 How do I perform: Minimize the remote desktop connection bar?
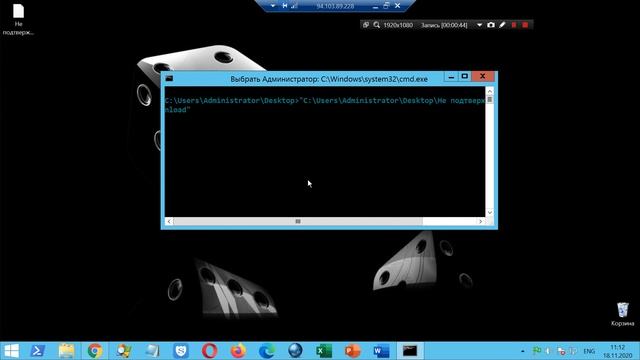tap(375, 6)
